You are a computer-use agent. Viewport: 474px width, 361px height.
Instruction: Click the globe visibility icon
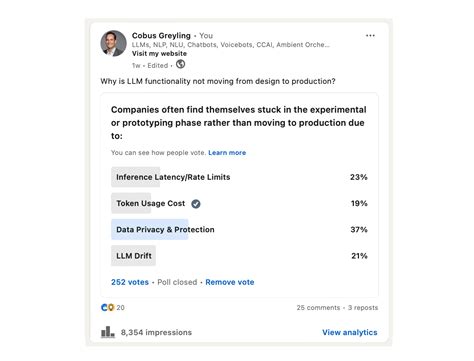click(180, 64)
